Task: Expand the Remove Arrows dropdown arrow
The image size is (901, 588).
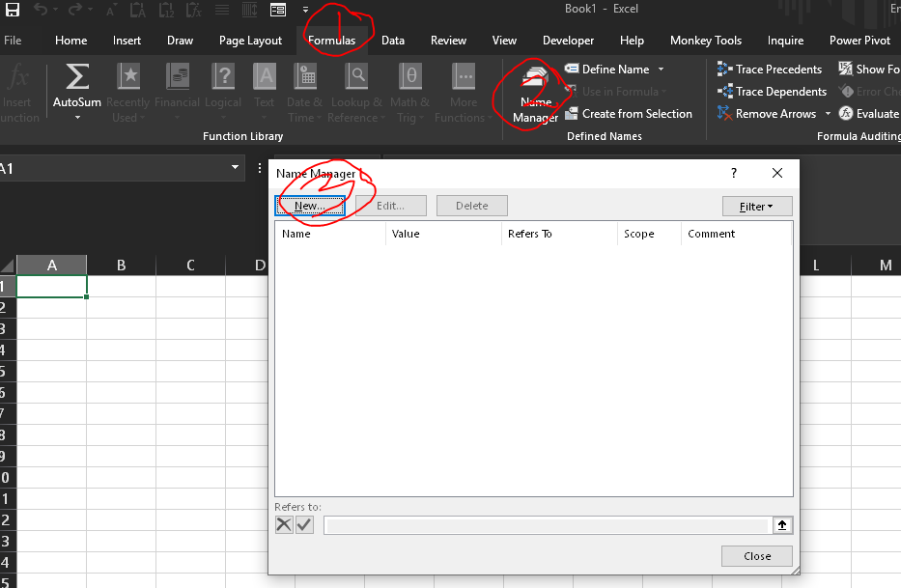Action: point(828,114)
